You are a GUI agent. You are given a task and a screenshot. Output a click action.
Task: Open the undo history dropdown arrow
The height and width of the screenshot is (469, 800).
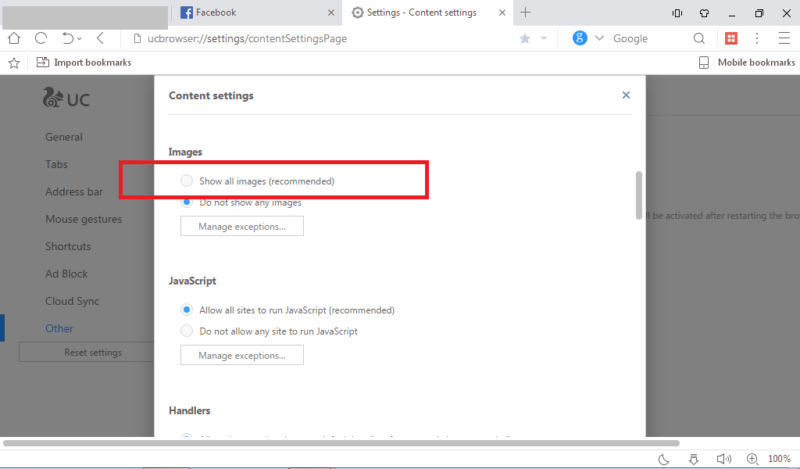tap(80, 39)
